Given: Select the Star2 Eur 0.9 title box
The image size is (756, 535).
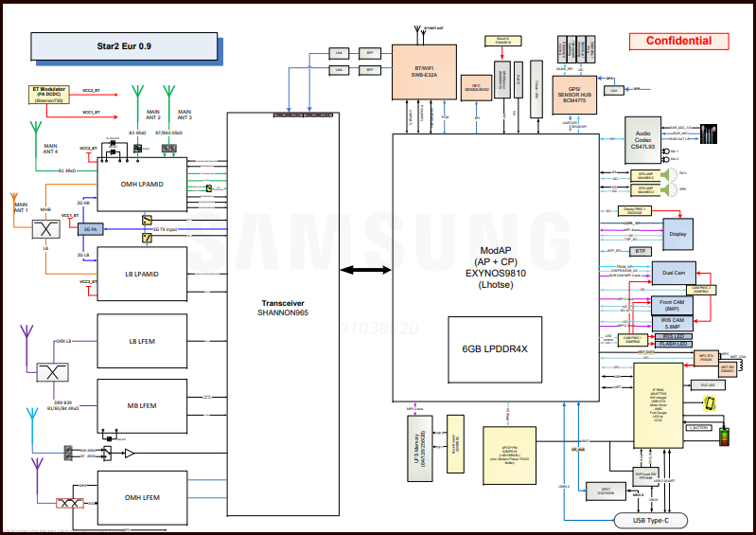Looking at the screenshot, I should pos(124,46).
